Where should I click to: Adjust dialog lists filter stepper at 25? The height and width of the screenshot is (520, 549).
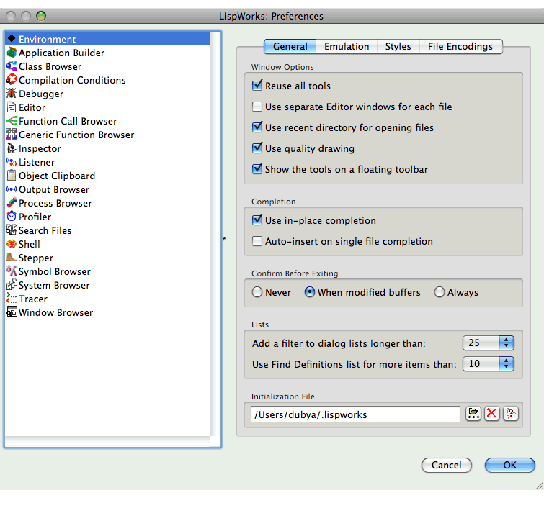pyautogui.click(x=506, y=342)
